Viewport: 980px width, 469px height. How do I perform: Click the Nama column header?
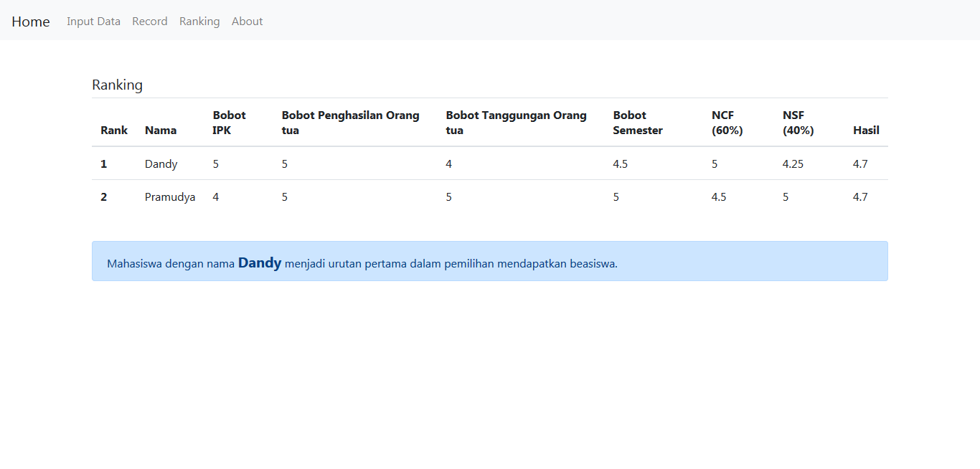pyautogui.click(x=161, y=131)
